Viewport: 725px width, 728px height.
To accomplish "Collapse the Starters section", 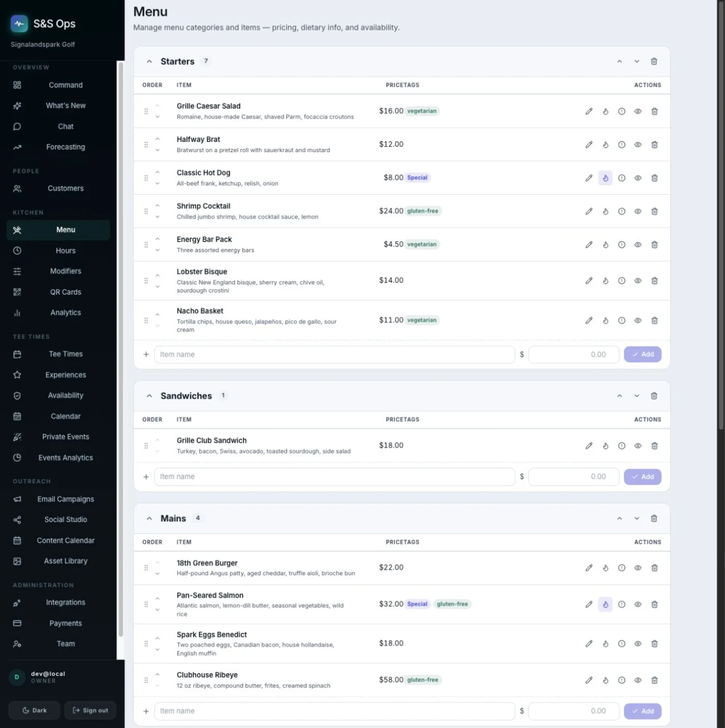I will [x=149, y=62].
